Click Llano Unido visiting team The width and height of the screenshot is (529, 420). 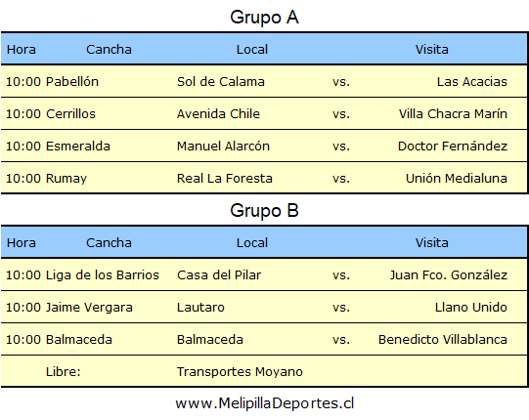pyautogui.click(x=470, y=308)
